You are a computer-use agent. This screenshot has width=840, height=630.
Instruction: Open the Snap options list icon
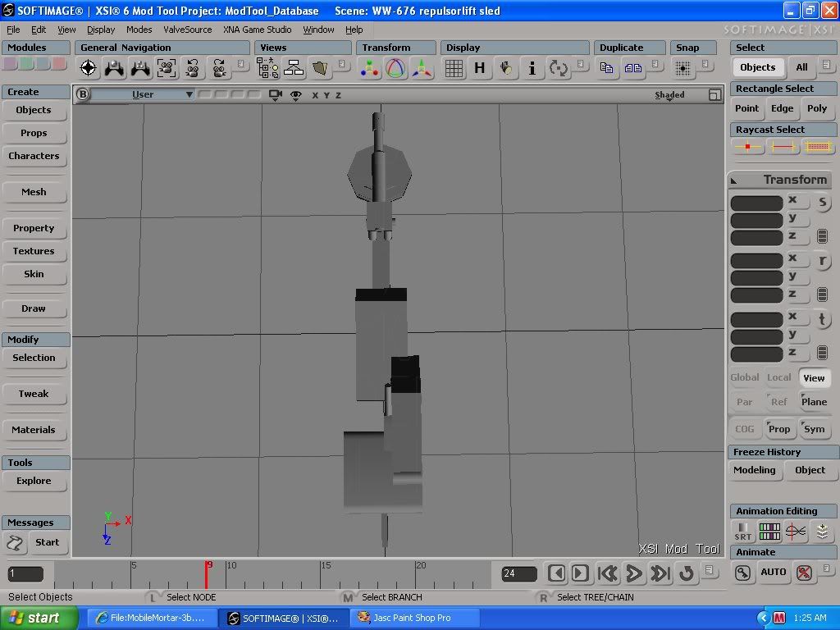click(x=705, y=64)
